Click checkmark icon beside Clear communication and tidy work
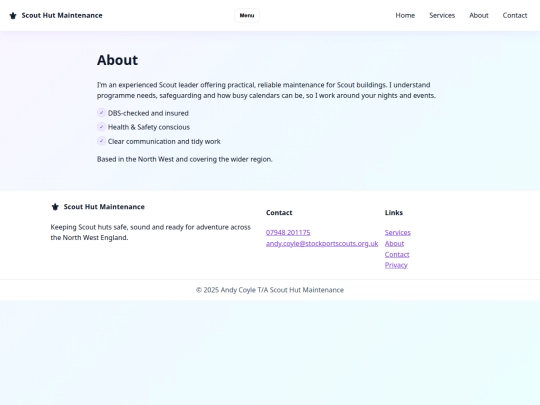 click(x=101, y=141)
